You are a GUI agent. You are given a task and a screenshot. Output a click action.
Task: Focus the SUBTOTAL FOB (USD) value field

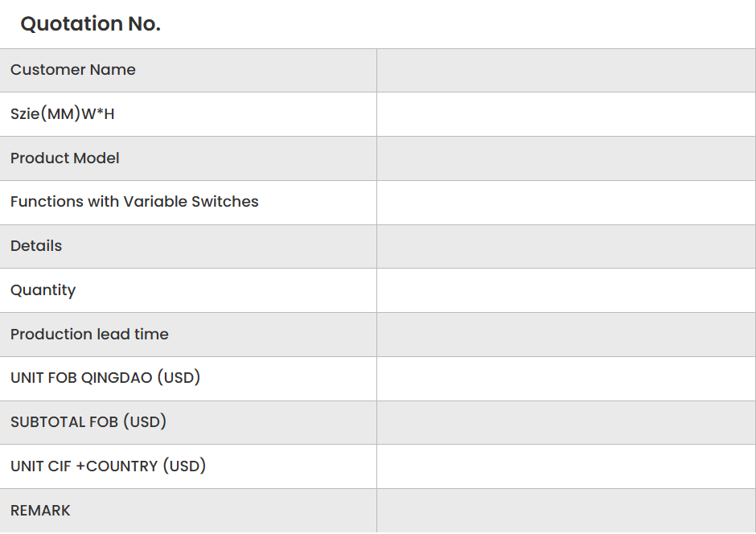[x=565, y=422]
